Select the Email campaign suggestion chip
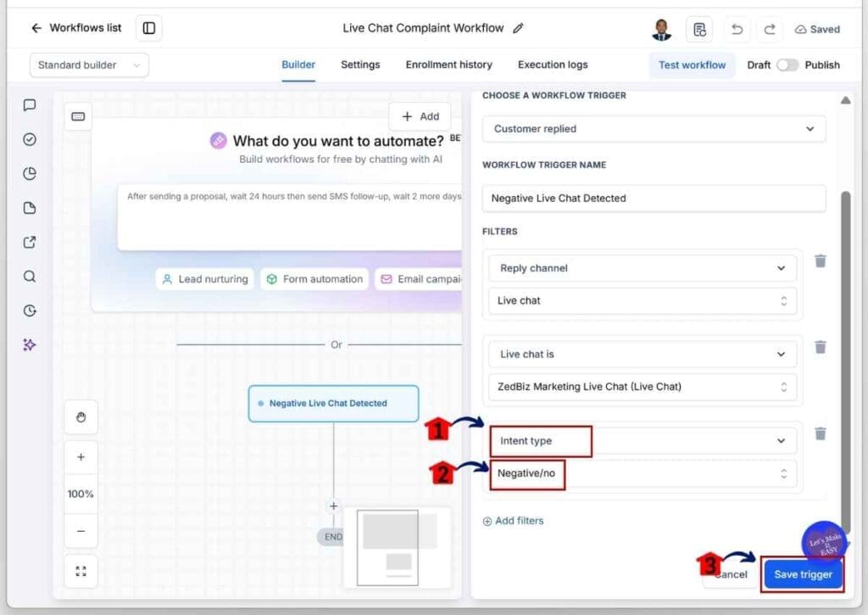 tap(419, 279)
